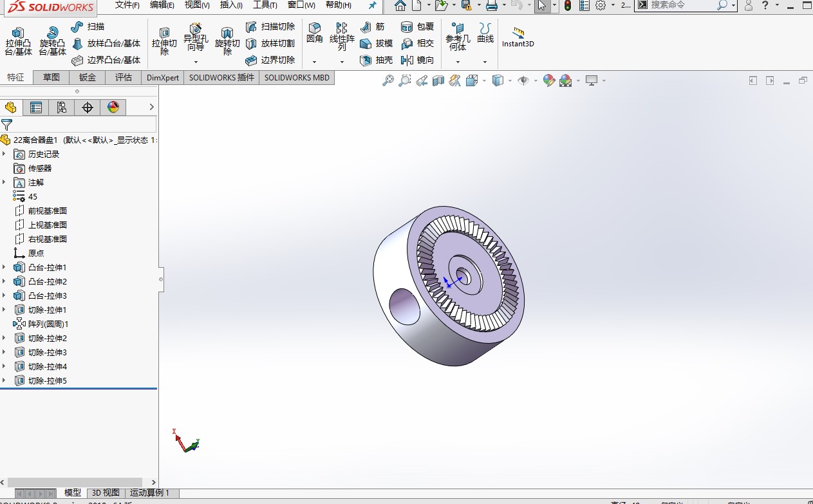
Task: Click the print icon
Action: 492,5
